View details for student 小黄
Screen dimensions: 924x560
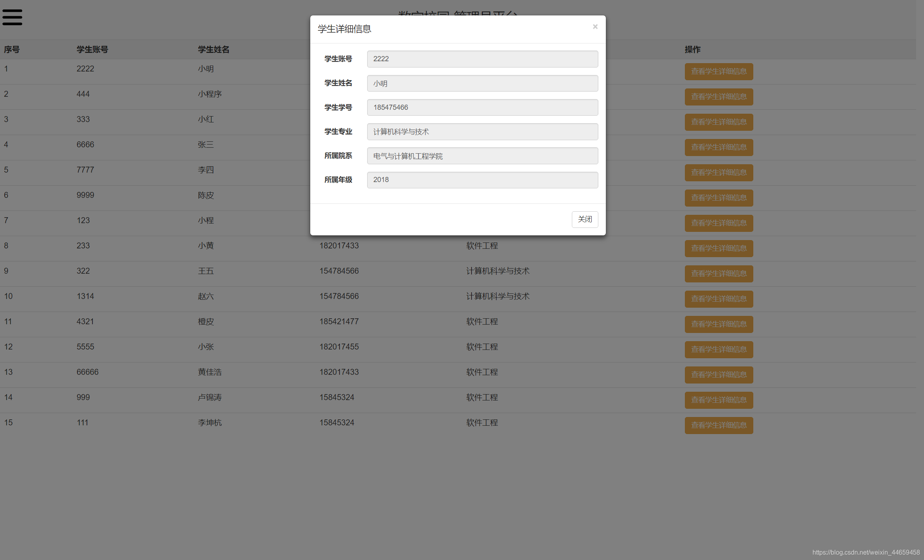[719, 248]
